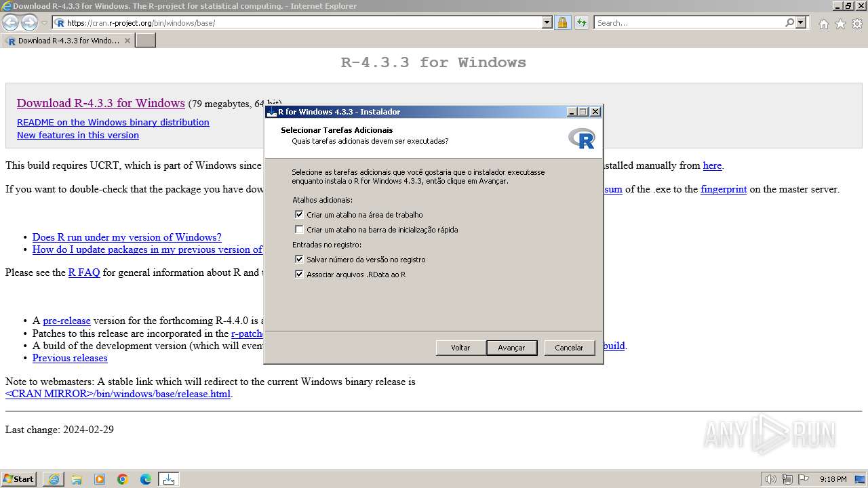Open File Explorer folder icon in taskbar
This screenshot has height=488, width=868.
[x=77, y=479]
